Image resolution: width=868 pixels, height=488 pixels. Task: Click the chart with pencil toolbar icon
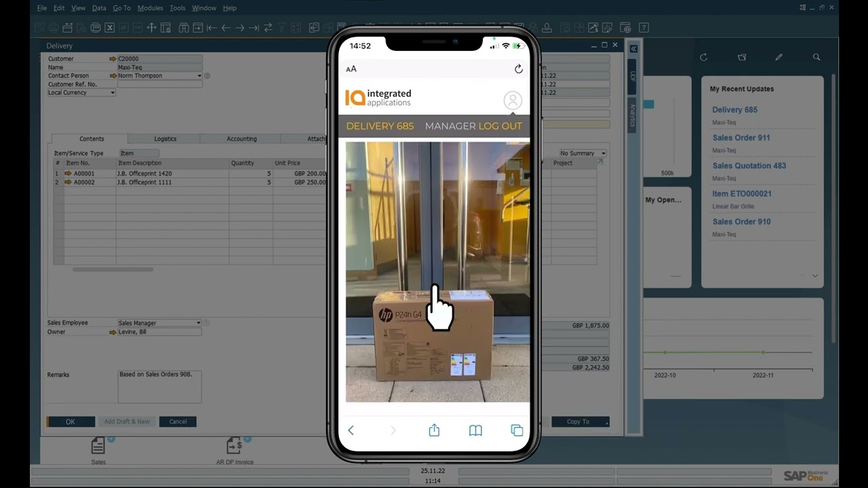pyautogui.click(x=608, y=28)
